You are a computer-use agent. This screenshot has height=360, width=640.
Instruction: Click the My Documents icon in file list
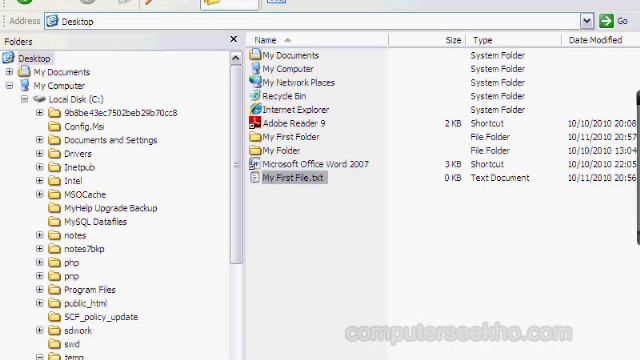pyautogui.click(x=255, y=55)
